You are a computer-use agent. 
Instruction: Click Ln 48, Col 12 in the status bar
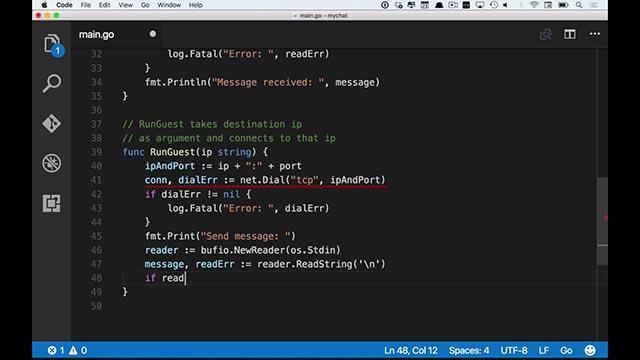point(411,351)
